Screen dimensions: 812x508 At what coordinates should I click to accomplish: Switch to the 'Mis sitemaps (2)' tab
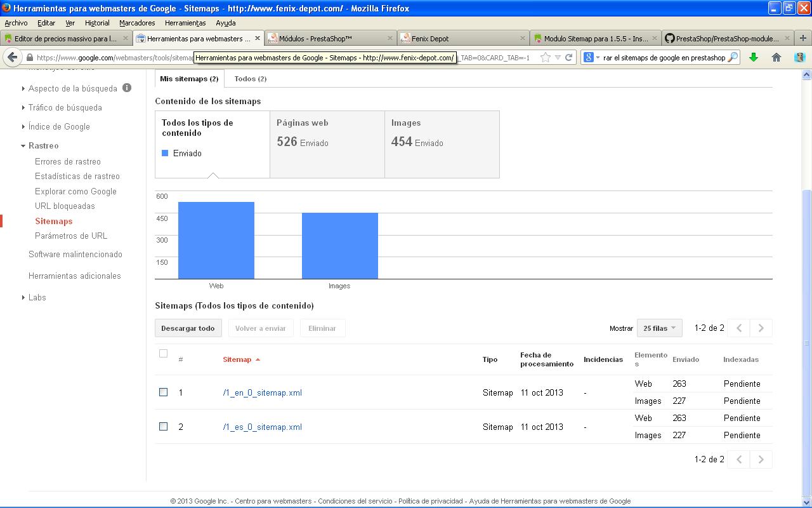(x=189, y=79)
